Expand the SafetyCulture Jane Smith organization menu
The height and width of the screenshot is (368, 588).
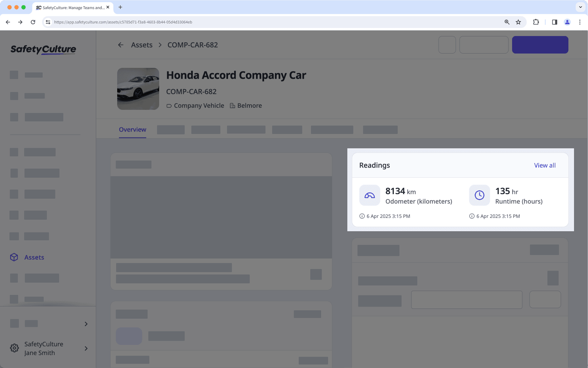point(86,348)
